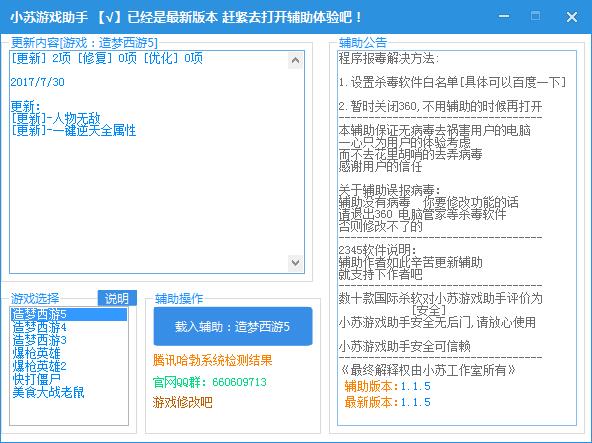Viewport: 592px width, 443px height.
Task: Click the 辅助公告 group heading
Action: 363,42
